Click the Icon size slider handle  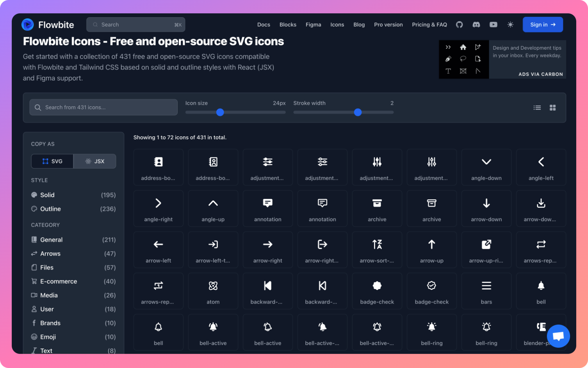[220, 113]
